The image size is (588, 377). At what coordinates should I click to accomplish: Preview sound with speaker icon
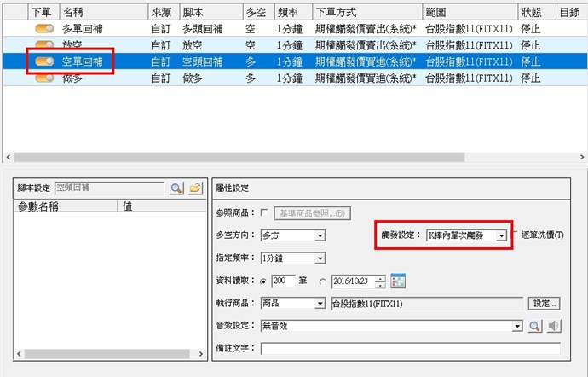tap(554, 326)
